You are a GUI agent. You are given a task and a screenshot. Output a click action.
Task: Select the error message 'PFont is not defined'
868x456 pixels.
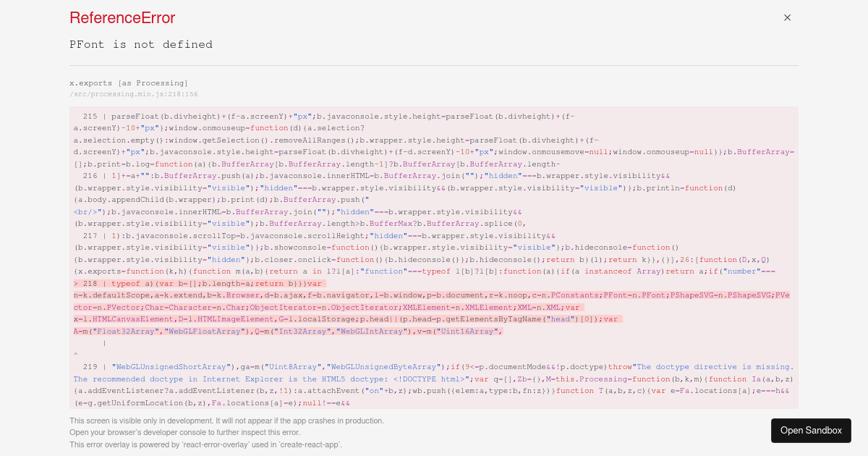tap(141, 44)
